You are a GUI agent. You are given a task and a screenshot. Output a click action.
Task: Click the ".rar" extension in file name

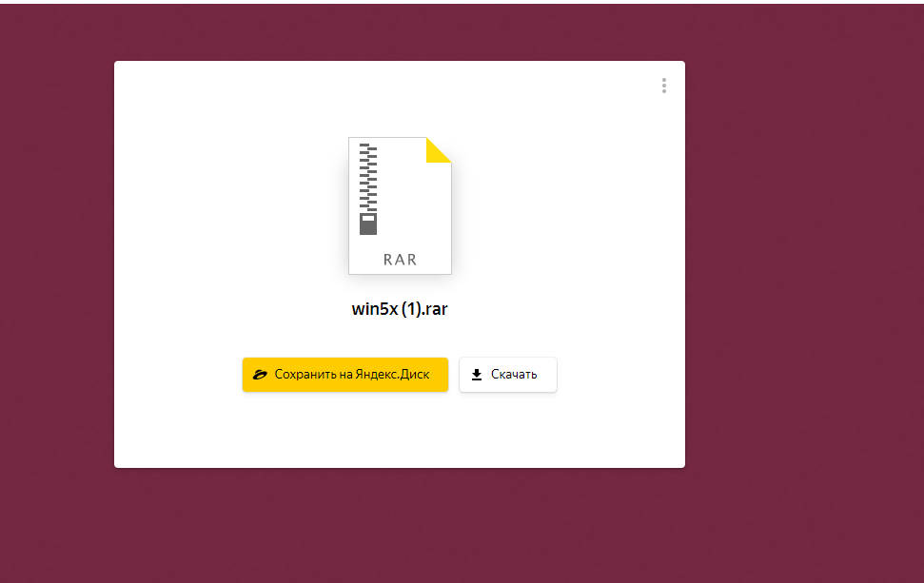coord(432,310)
